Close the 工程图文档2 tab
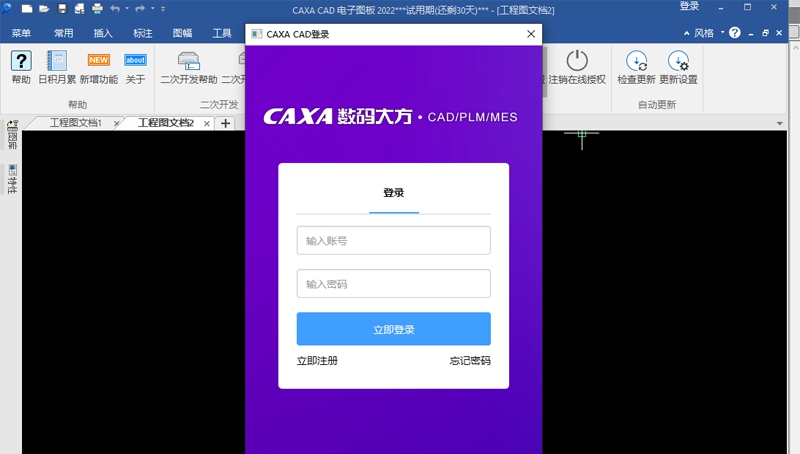Screen dimensions: 800x454 point(207,123)
